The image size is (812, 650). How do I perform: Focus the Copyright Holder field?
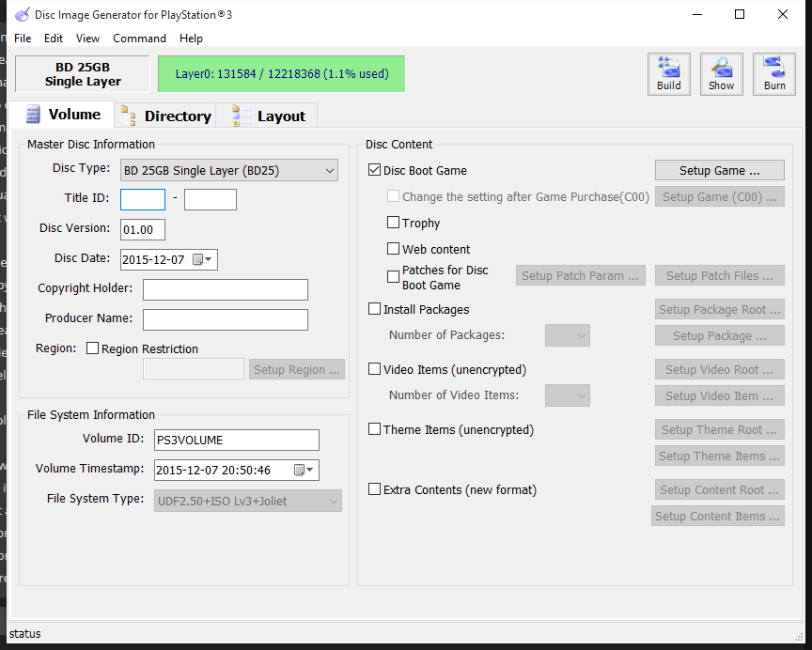pyautogui.click(x=226, y=289)
